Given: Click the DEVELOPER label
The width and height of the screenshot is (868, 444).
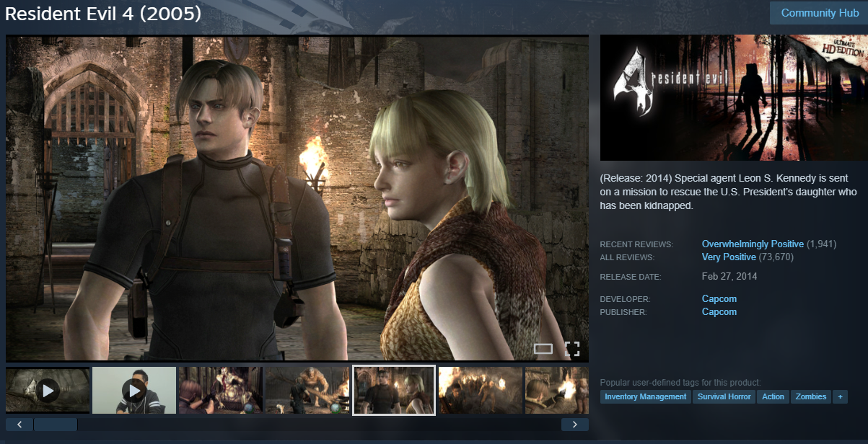Looking at the screenshot, I should pos(626,299).
